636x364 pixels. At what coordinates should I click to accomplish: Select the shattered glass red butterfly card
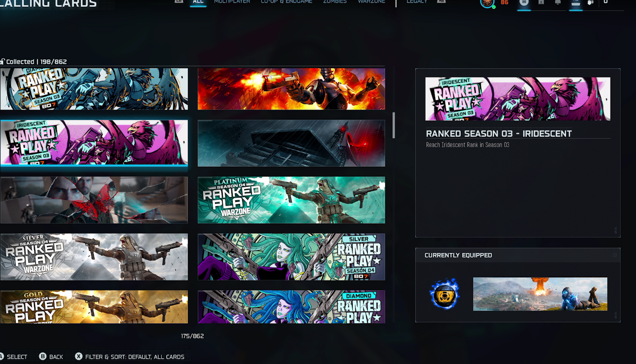[94, 200]
